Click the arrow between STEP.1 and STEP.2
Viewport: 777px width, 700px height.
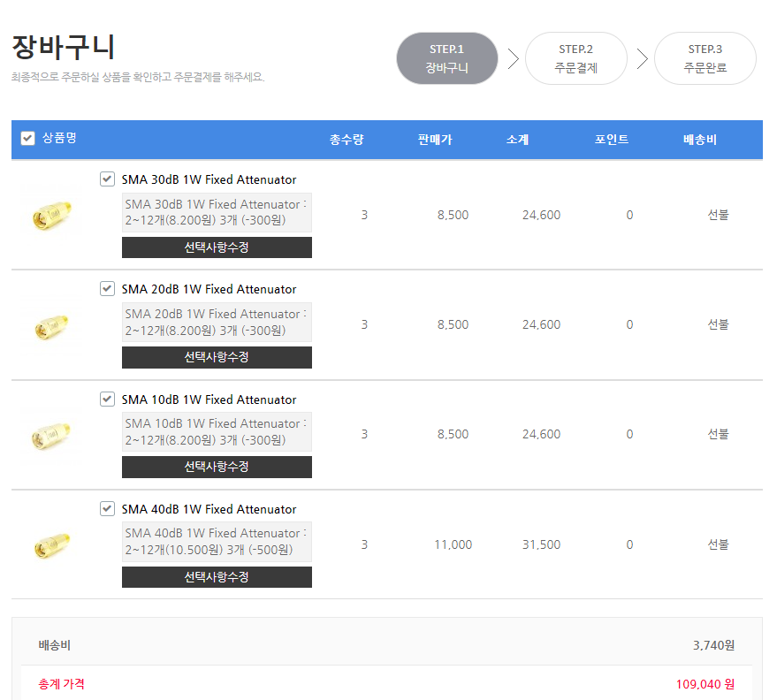[x=513, y=58]
